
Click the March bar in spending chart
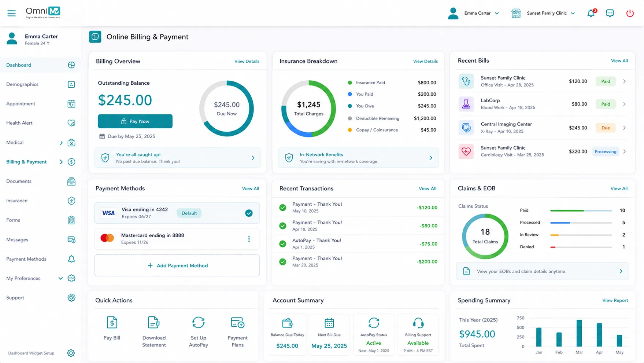coord(579,333)
